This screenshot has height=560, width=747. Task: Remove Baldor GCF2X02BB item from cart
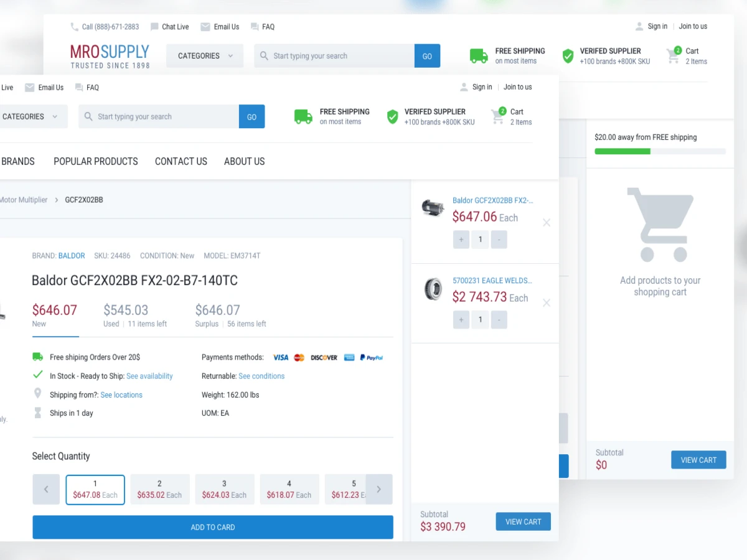tap(547, 223)
